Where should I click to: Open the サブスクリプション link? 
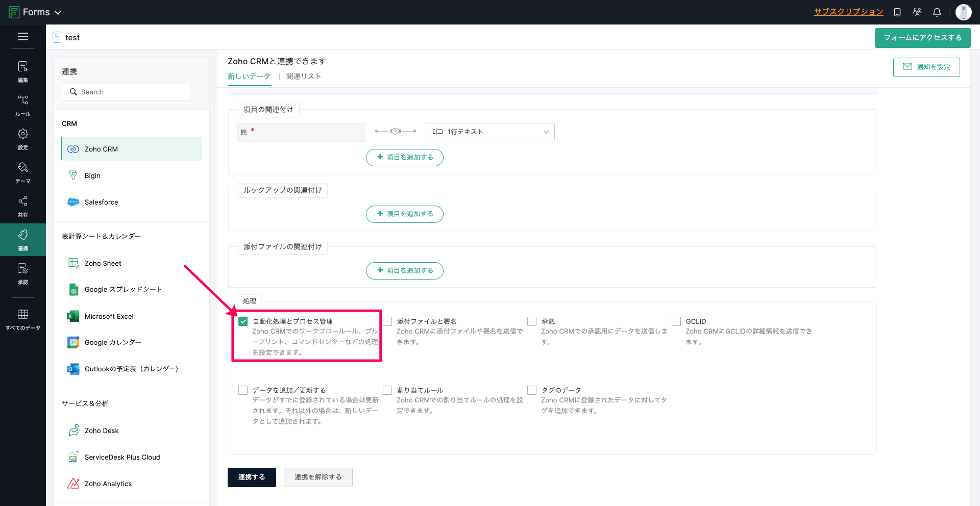[848, 12]
